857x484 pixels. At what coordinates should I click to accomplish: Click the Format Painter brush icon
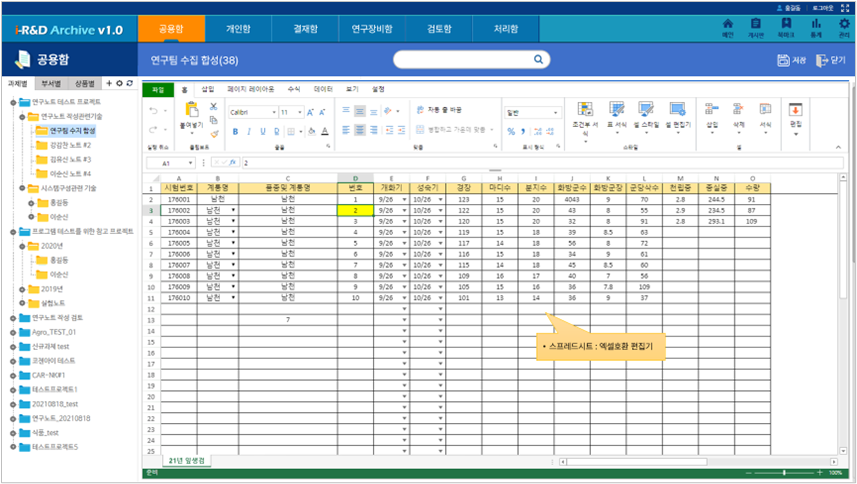tap(214, 133)
